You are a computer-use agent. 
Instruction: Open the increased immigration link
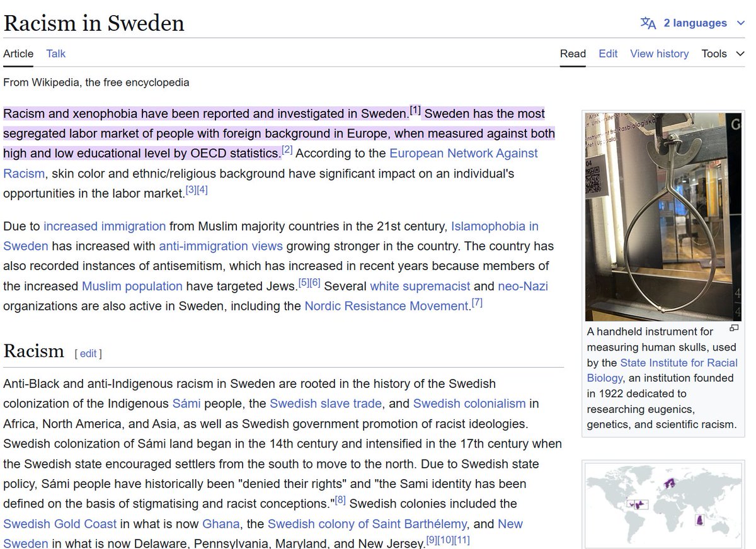(x=105, y=226)
